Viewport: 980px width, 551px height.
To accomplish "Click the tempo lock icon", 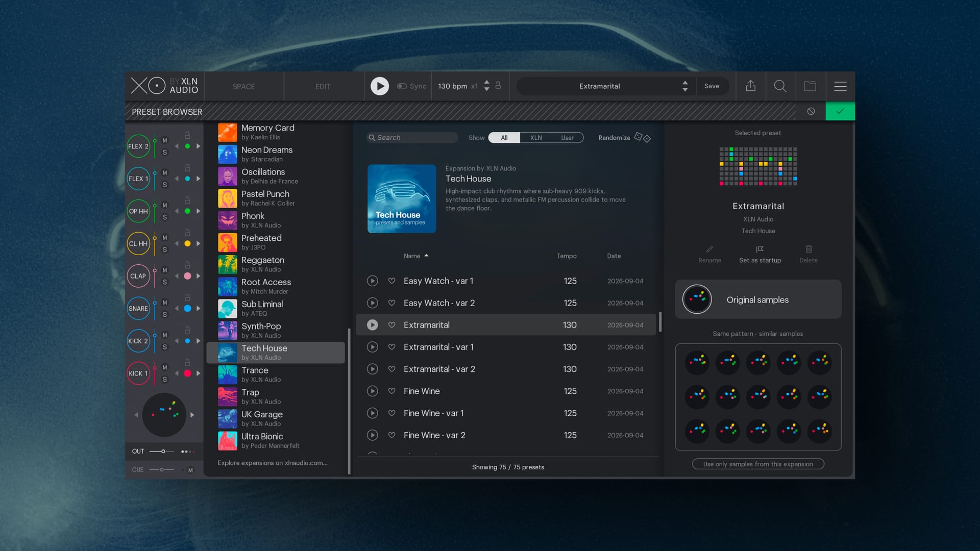I will pos(498,85).
